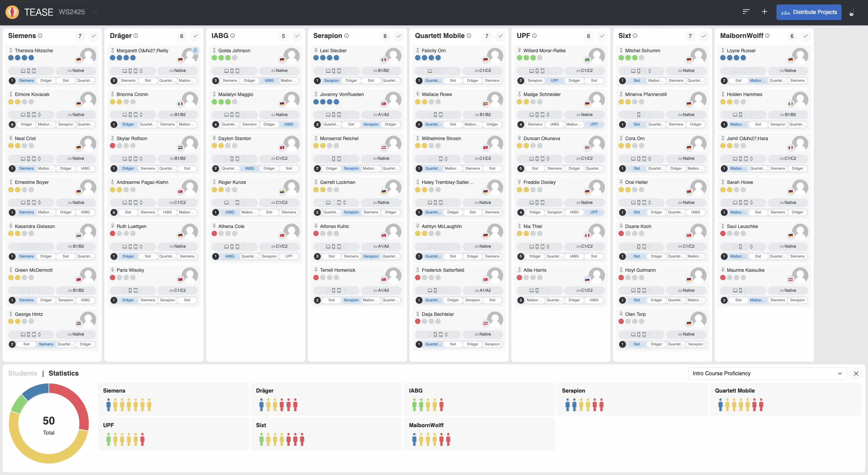The height and width of the screenshot is (475, 868).
Task: Select the Statistics tab
Action: [63, 373]
